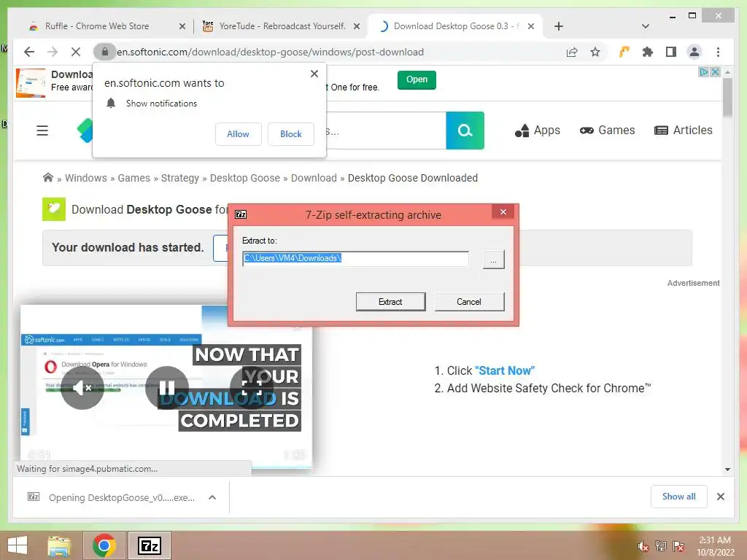The image size is (747, 560).
Task: Open the Ruffle extension icon
Action: pyautogui.click(x=624, y=52)
